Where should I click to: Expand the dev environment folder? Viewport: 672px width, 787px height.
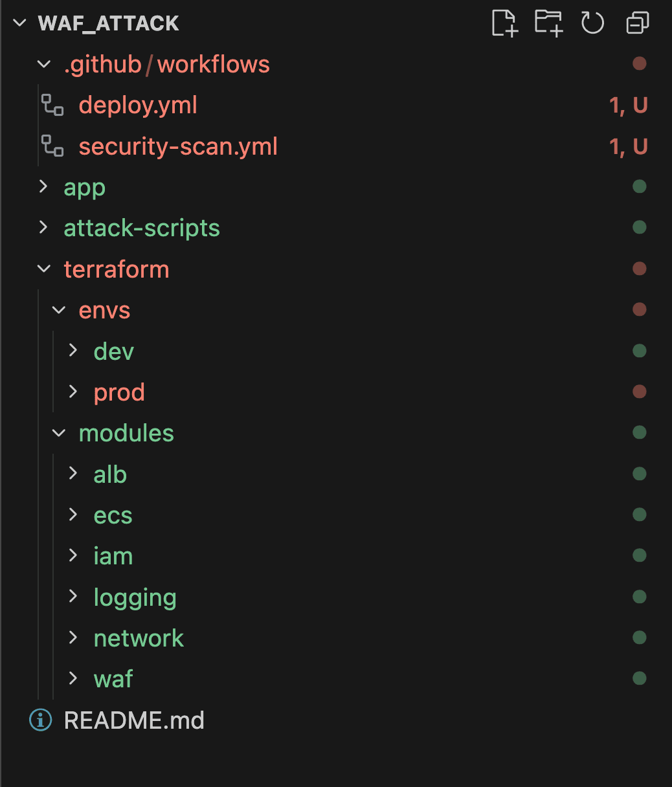(x=73, y=351)
